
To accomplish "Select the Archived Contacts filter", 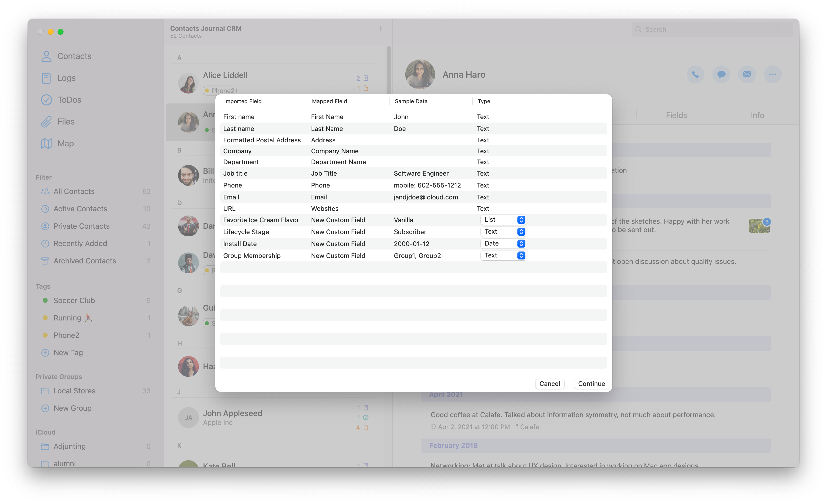I will coord(85,261).
